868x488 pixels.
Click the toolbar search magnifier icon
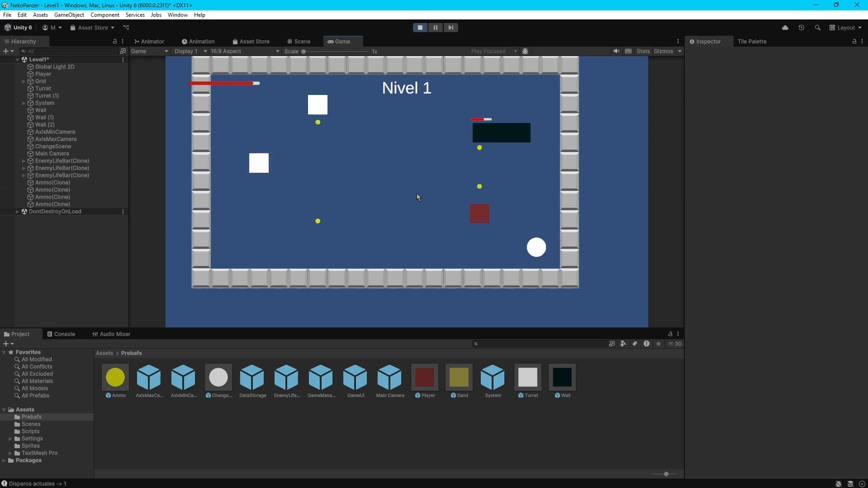click(817, 28)
